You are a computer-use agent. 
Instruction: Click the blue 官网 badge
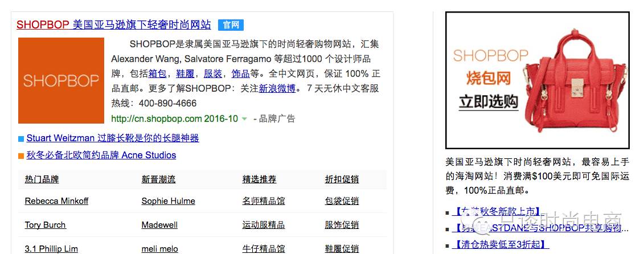pyautogui.click(x=231, y=25)
